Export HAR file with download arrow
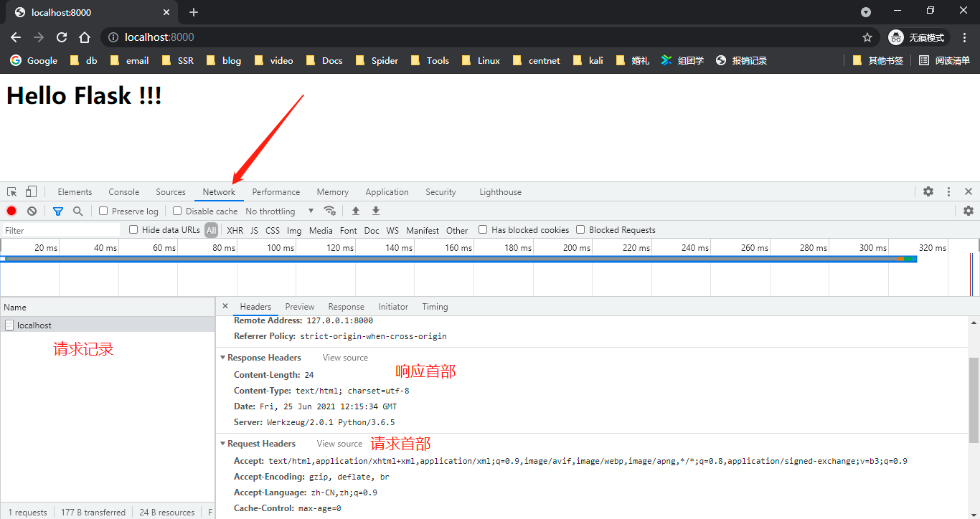The image size is (980, 519). coord(375,211)
